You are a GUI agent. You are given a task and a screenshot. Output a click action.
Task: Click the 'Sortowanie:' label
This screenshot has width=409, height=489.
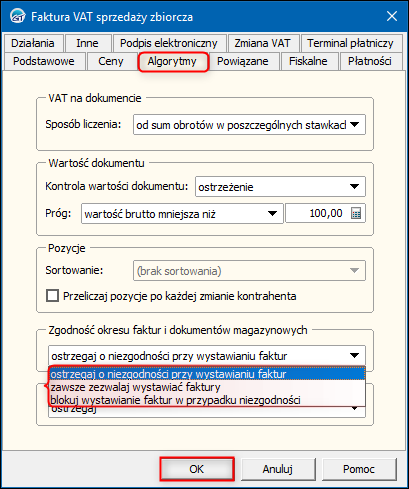pyautogui.click(x=74, y=270)
